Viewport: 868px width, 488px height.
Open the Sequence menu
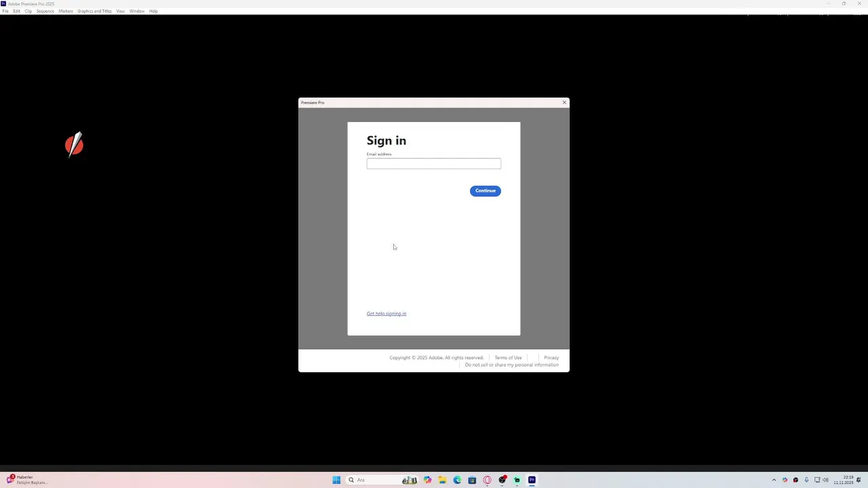45,11
